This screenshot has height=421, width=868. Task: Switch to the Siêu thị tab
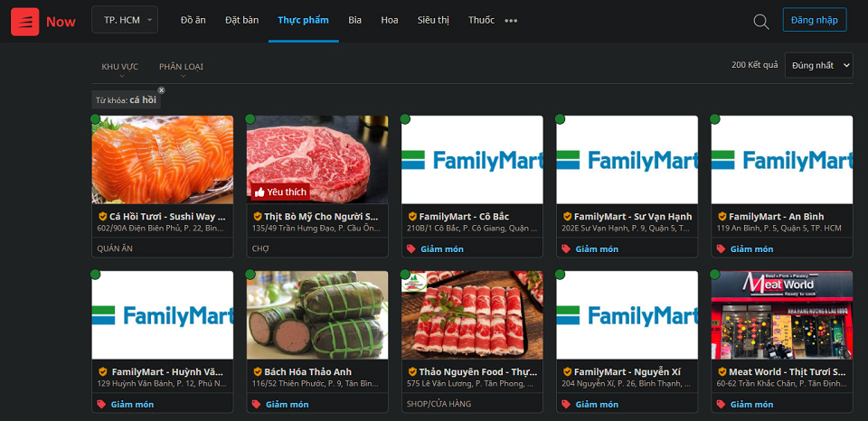(x=433, y=21)
